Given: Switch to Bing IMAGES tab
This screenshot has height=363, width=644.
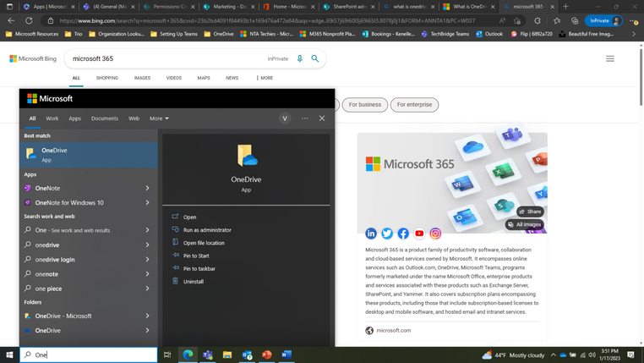Looking at the screenshot, I should pyautogui.click(x=142, y=78).
